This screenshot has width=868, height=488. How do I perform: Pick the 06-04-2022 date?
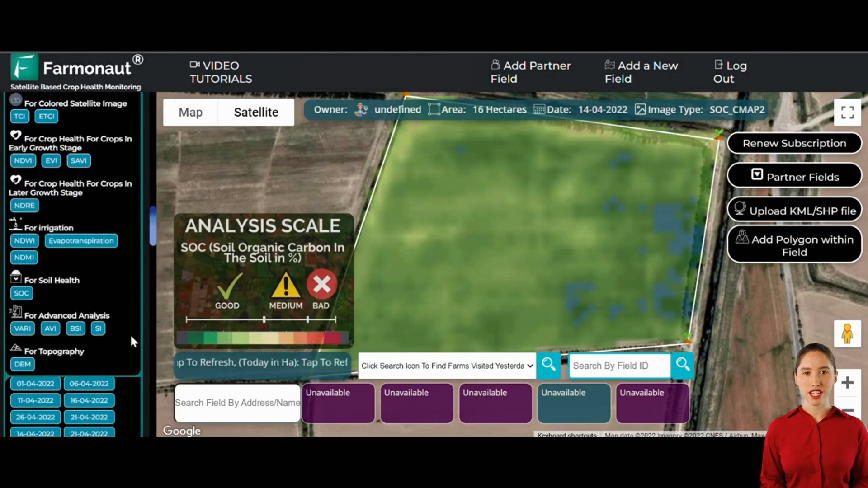tap(89, 383)
